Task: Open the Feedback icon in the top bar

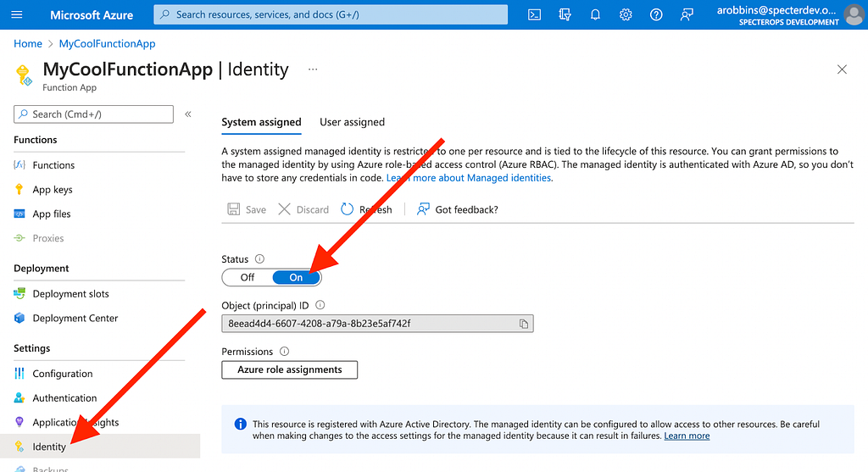Action: tap(687, 15)
